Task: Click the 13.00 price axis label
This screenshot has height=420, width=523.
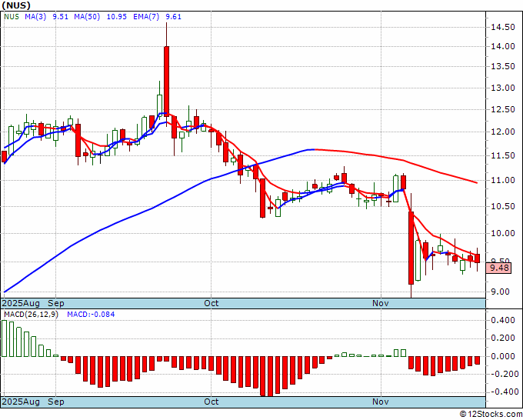Action: coord(503,88)
